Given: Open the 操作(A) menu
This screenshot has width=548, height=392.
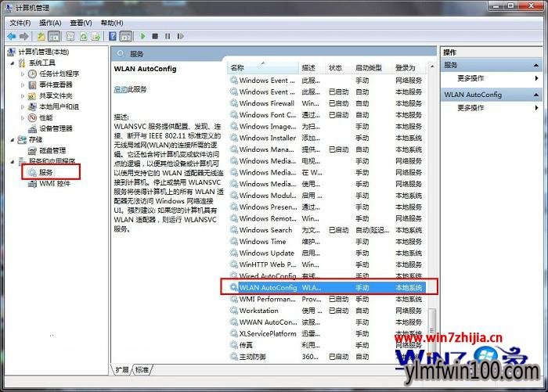Looking at the screenshot, I should coord(50,23).
